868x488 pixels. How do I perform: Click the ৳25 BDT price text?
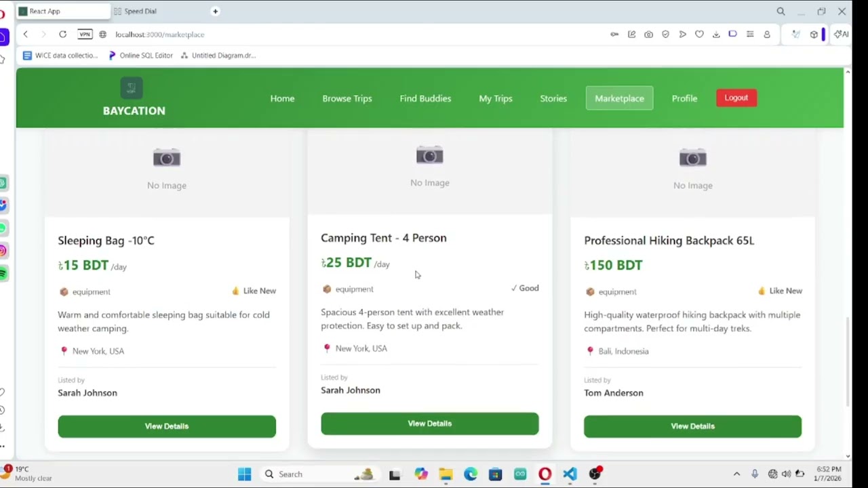click(x=346, y=262)
